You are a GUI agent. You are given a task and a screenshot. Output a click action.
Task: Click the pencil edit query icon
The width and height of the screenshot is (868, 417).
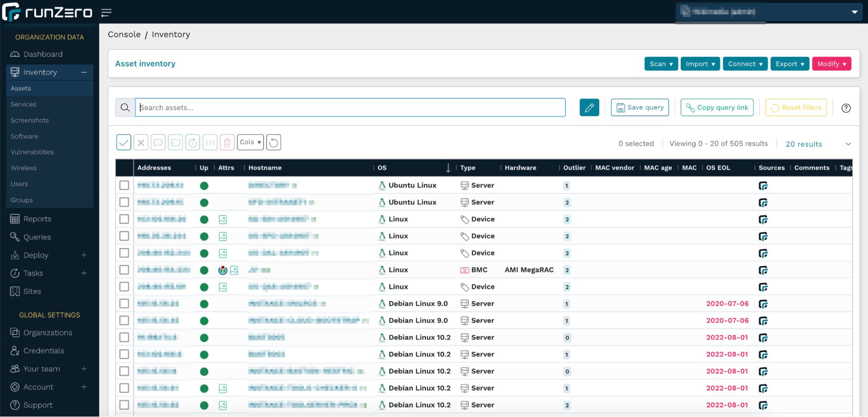coord(589,108)
